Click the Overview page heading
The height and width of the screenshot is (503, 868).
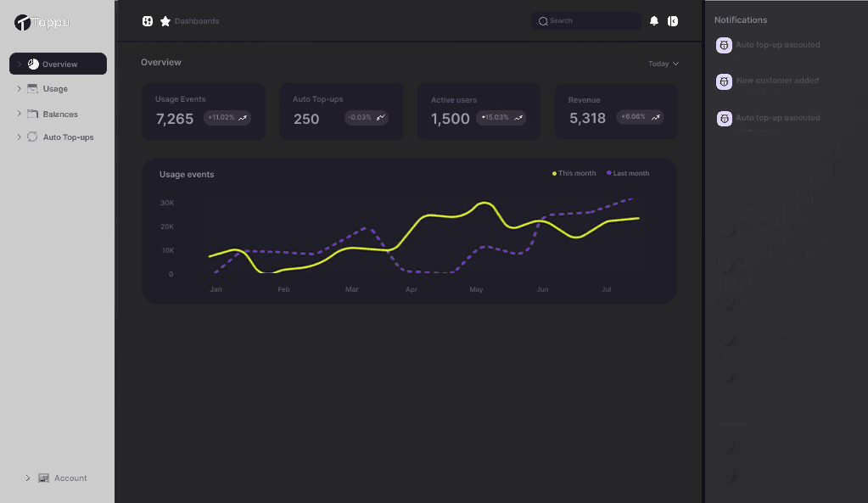coord(161,63)
